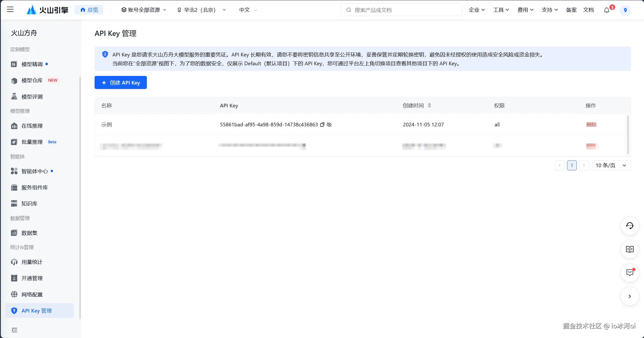Open customer service headset floating icon
The image size is (644, 338).
[x=630, y=225]
